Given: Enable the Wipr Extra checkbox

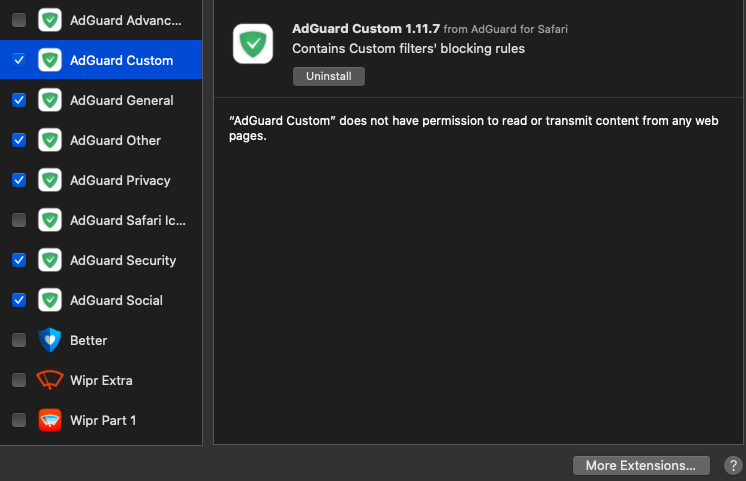Looking at the screenshot, I should pyautogui.click(x=19, y=380).
